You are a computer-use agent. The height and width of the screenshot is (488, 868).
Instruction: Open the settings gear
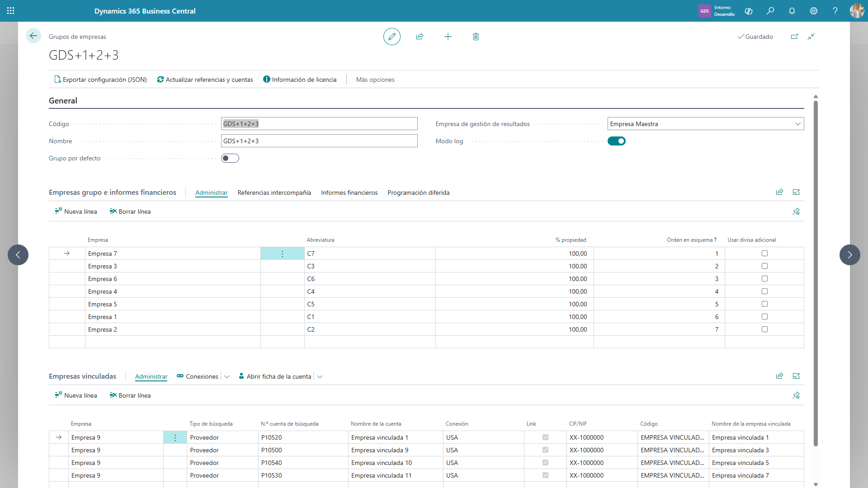[814, 11]
